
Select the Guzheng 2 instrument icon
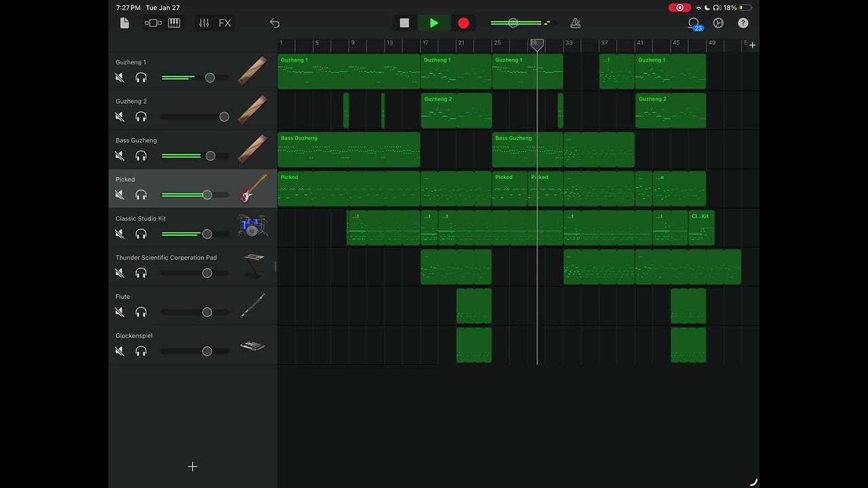point(252,110)
